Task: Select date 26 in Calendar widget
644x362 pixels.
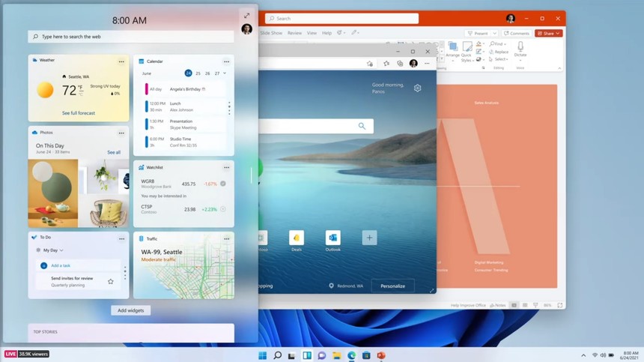Action: (x=207, y=73)
